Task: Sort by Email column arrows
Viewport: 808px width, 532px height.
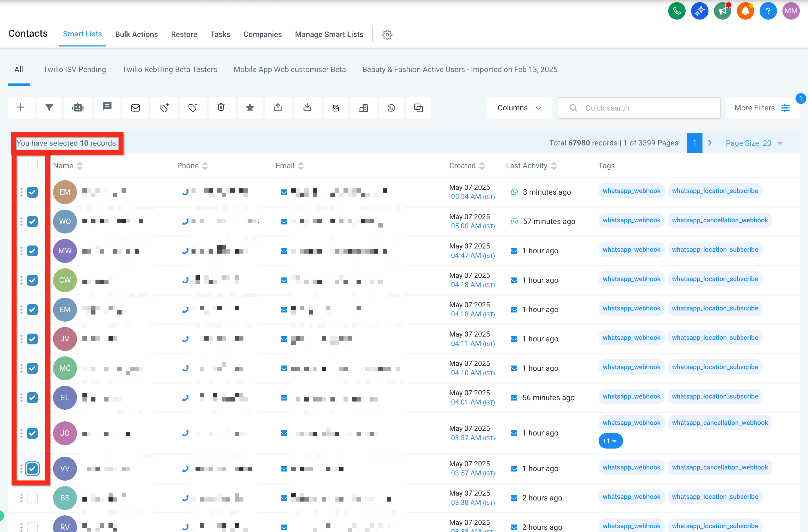Action: [301, 166]
